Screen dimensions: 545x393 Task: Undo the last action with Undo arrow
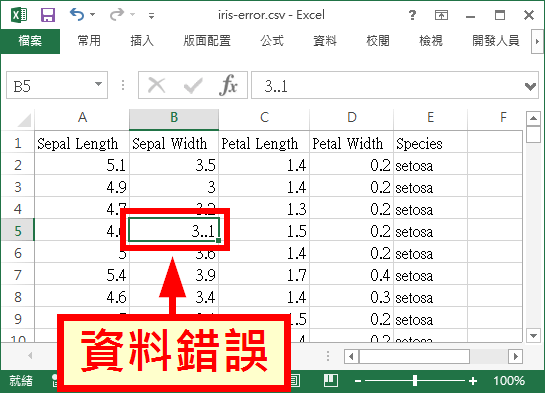click(77, 15)
